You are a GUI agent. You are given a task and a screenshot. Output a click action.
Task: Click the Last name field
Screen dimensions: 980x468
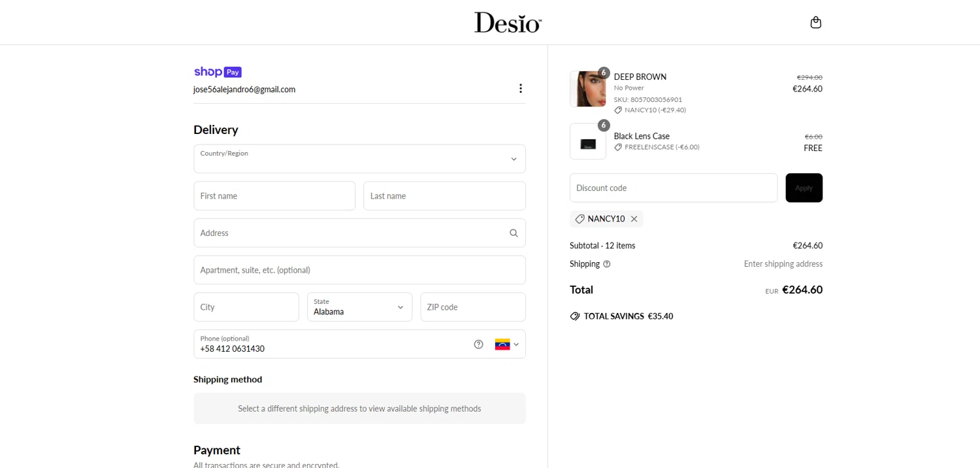[444, 195]
